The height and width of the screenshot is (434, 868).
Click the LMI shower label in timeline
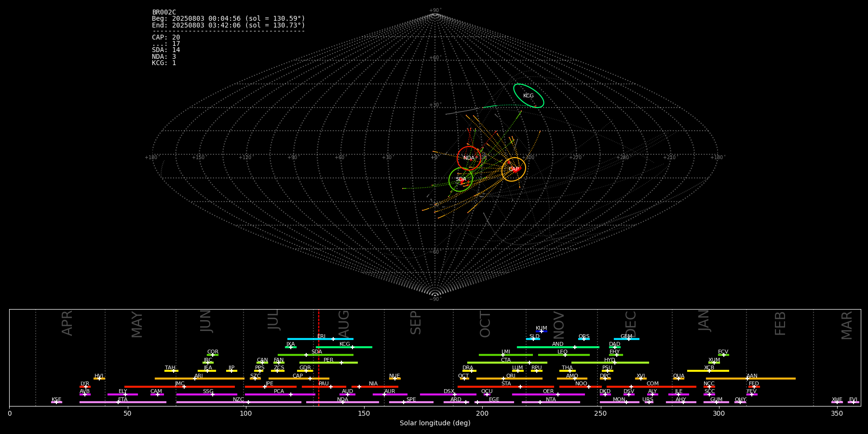click(506, 352)
